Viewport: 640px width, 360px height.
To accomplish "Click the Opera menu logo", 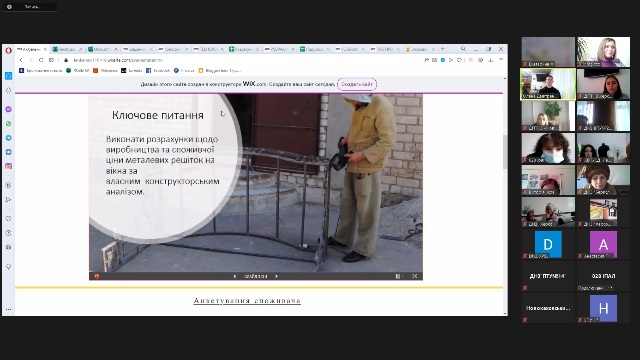I will tap(8, 50).
